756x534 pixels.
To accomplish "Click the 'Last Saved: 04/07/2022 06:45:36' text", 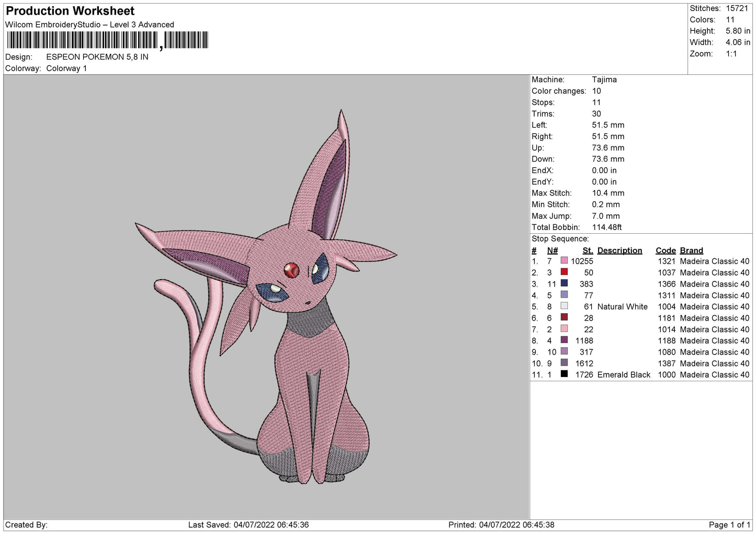I will pos(249,525).
